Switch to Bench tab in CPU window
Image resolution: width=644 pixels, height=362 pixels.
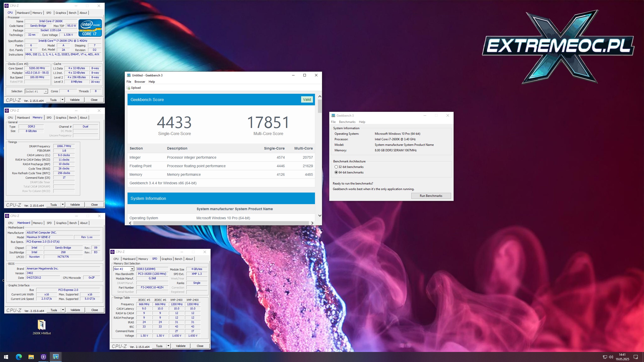click(72, 13)
